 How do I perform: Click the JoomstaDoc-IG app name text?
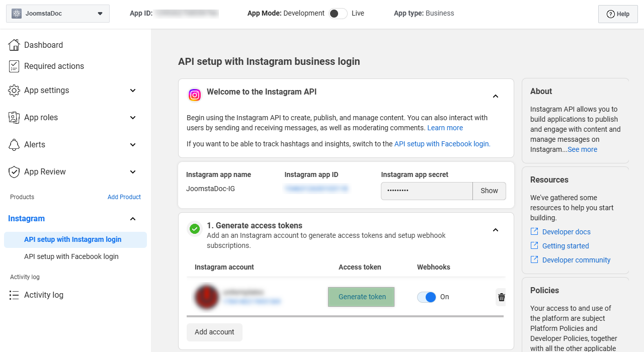pyautogui.click(x=210, y=189)
